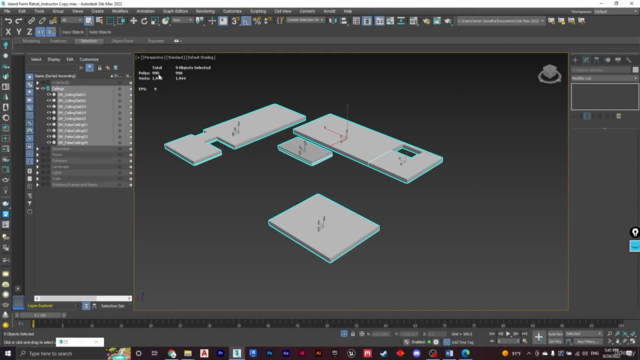Open the Modify panel tab icon

pyautogui.click(x=586, y=60)
